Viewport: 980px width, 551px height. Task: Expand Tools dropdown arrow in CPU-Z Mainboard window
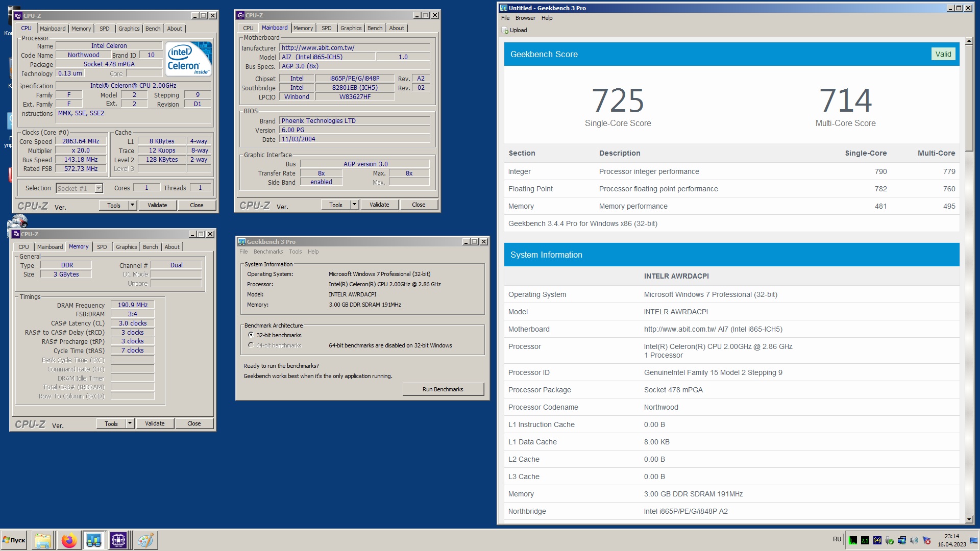(354, 205)
